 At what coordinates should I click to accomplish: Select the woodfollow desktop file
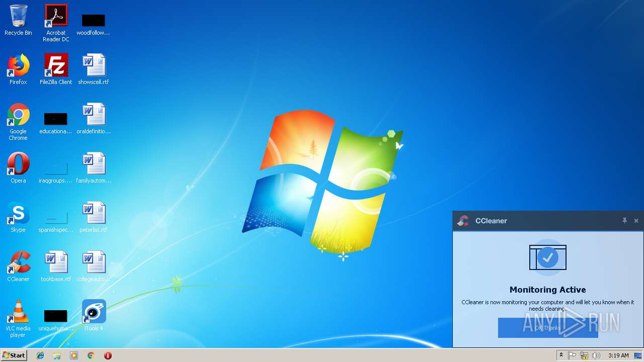93,24
